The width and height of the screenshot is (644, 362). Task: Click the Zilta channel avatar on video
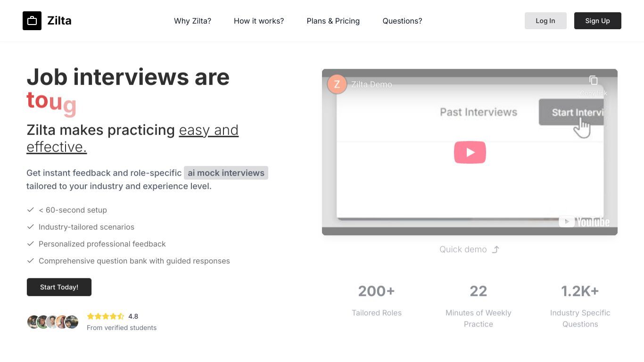pos(337,84)
